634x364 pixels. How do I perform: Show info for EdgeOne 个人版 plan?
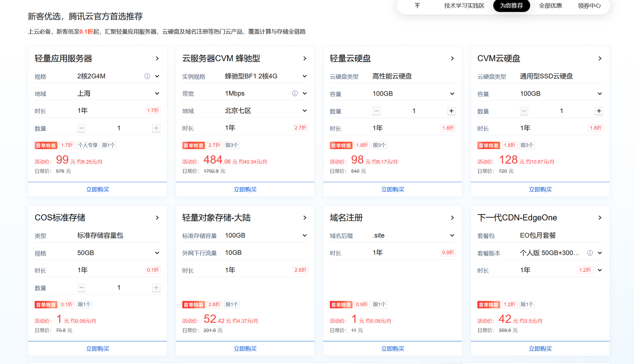click(x=590, y=253)
